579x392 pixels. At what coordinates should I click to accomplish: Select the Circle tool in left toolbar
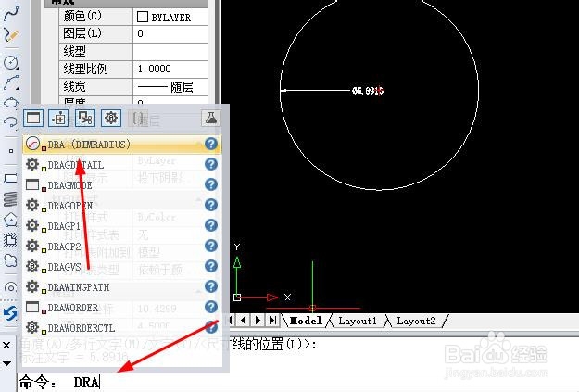[x=11, y=62]
